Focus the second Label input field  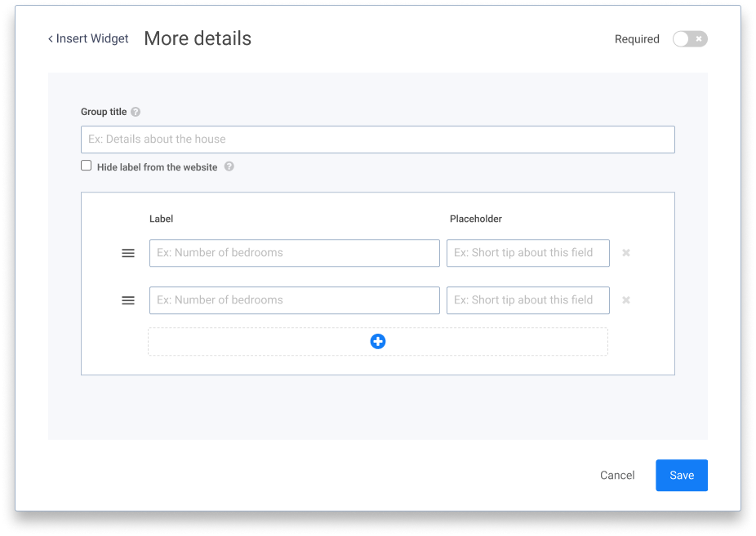[x=294, y=300]
